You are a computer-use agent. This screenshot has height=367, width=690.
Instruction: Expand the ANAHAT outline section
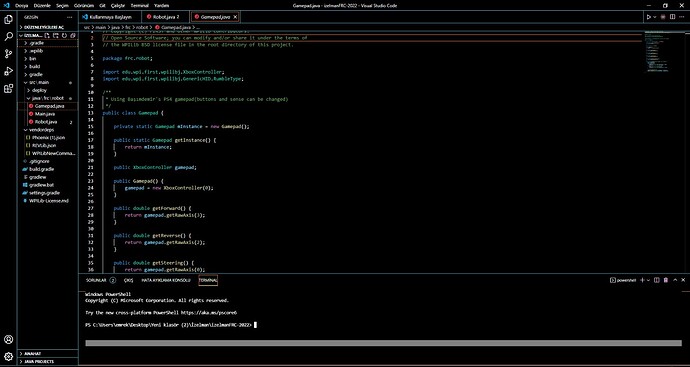click(x=48, y=353)
